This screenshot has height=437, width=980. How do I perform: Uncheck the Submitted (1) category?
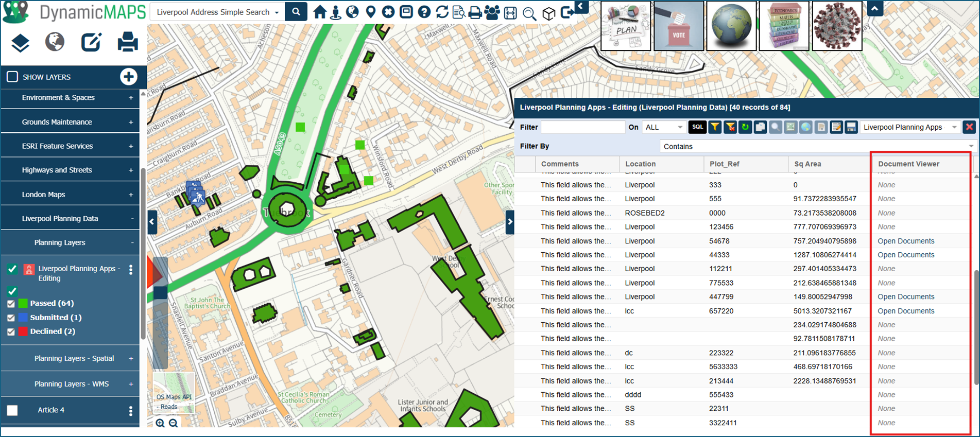tap(11, 318)
